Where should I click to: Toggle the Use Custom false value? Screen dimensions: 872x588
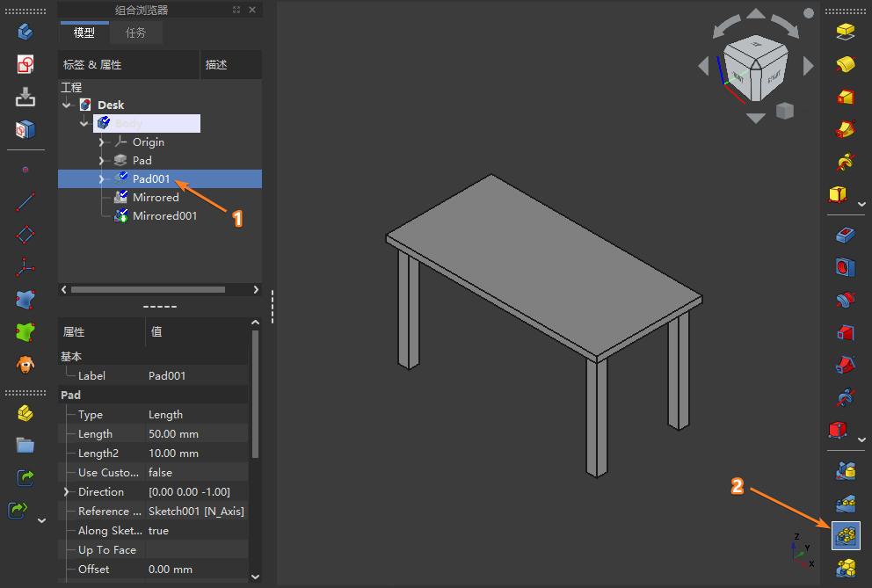tap(197, 473)
